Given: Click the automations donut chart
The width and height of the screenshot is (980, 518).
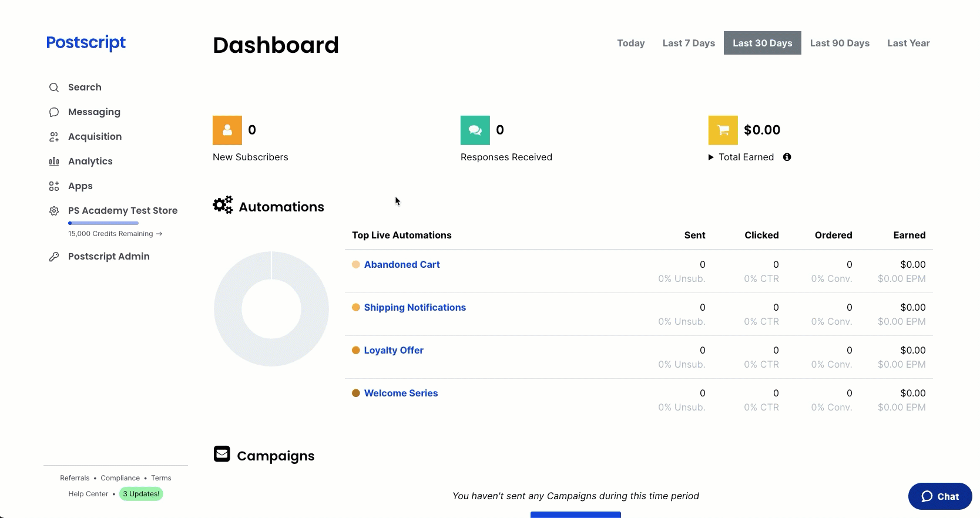Looking at the screenshot, I should (x=226, y=309).
